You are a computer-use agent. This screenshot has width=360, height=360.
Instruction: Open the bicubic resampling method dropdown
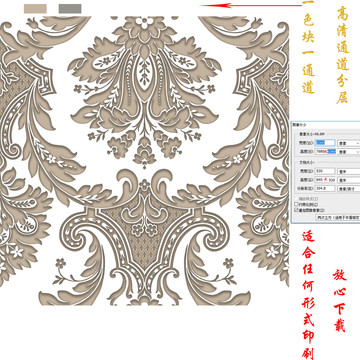coord(338,217)
